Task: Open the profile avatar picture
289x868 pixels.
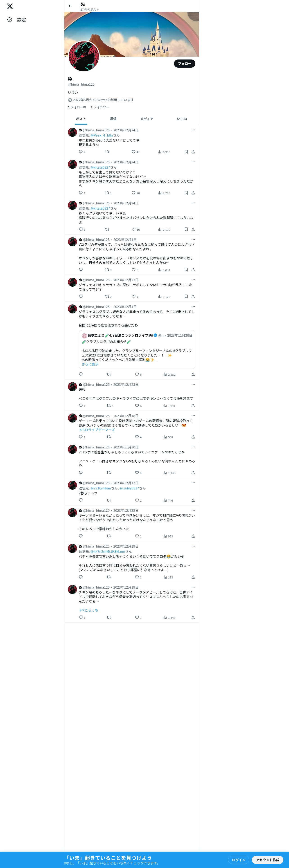Action: pos(84,56)
